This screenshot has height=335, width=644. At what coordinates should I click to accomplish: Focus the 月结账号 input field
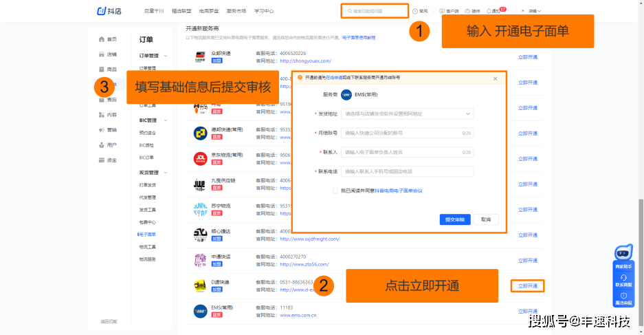[407, 133]
